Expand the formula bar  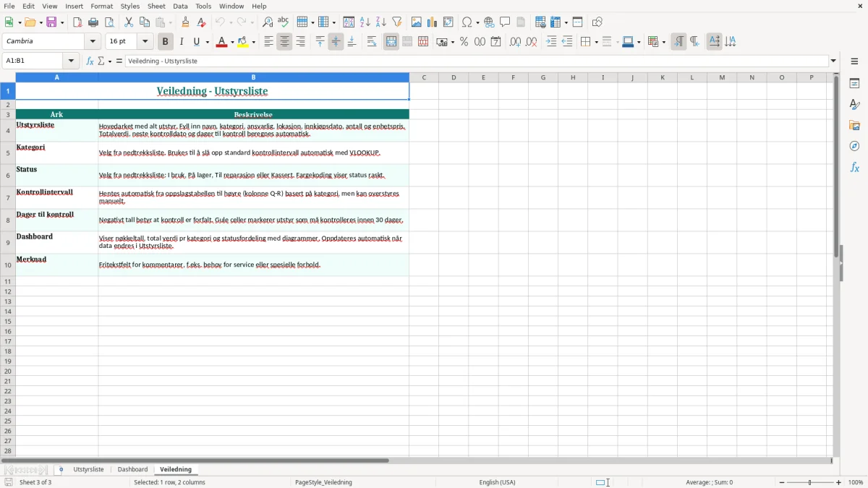[x=833, y=61]
